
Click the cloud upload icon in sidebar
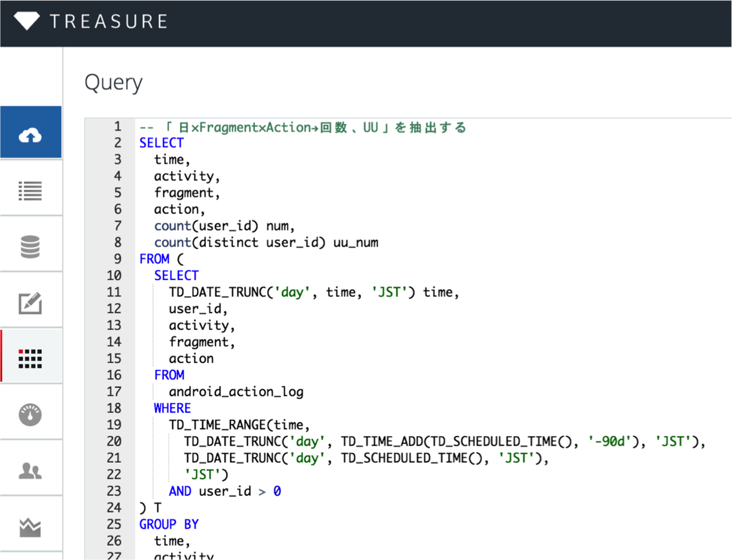[x=30, y=135]
